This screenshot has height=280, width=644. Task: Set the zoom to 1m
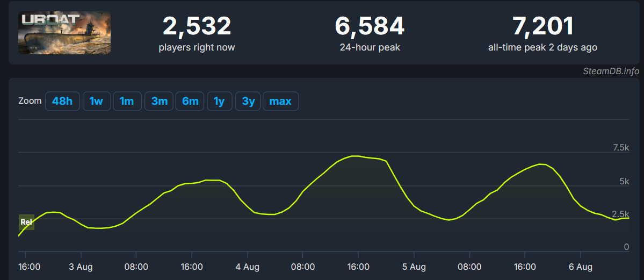tap(127, 101)
